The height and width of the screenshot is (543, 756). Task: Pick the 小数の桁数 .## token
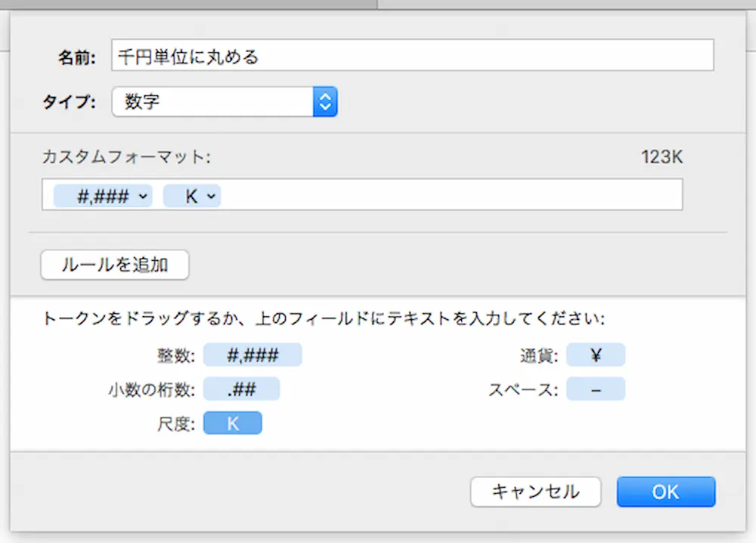click(x=241, y=389)
